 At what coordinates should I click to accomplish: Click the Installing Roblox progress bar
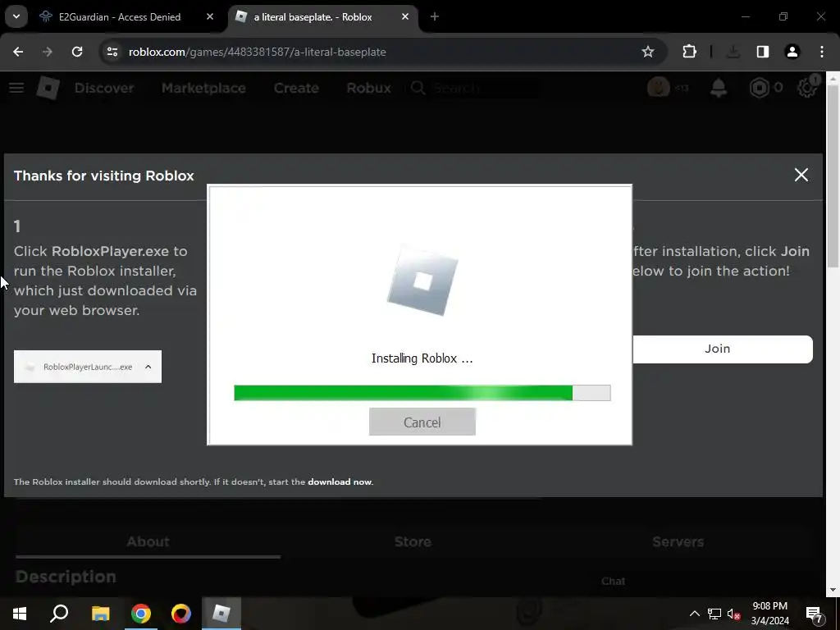(x=422, y=393)
